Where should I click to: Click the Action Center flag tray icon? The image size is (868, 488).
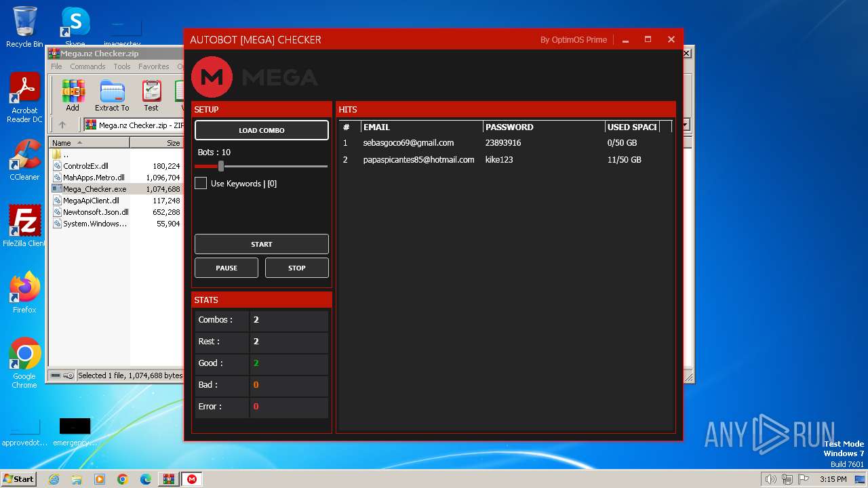804,479
